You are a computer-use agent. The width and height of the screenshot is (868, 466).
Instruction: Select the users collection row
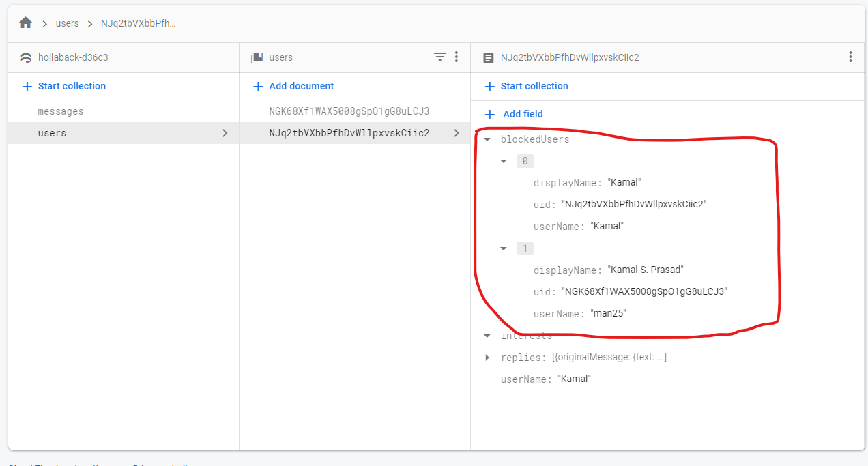123,133
